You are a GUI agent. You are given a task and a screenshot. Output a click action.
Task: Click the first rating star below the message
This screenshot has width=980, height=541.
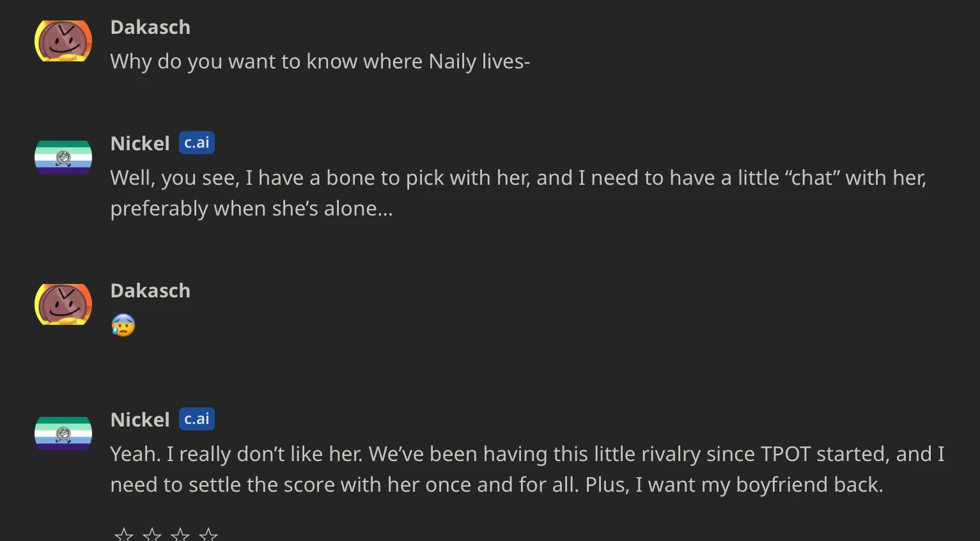123,534
